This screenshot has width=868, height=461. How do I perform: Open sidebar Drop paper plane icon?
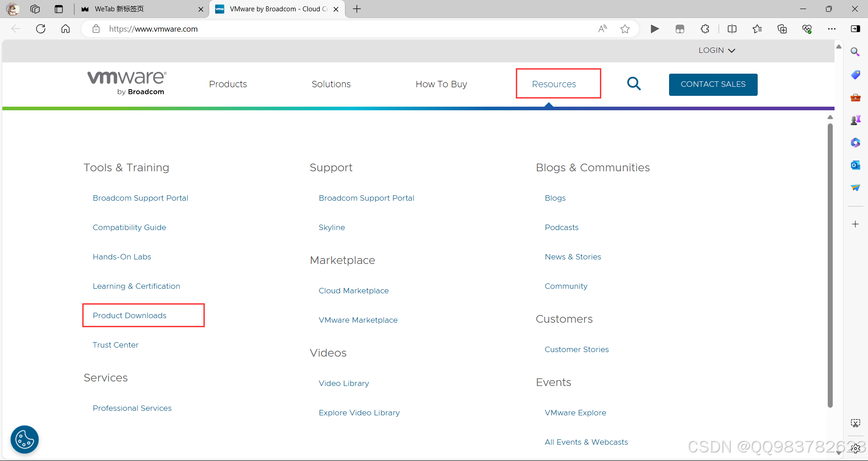[855, 188]
